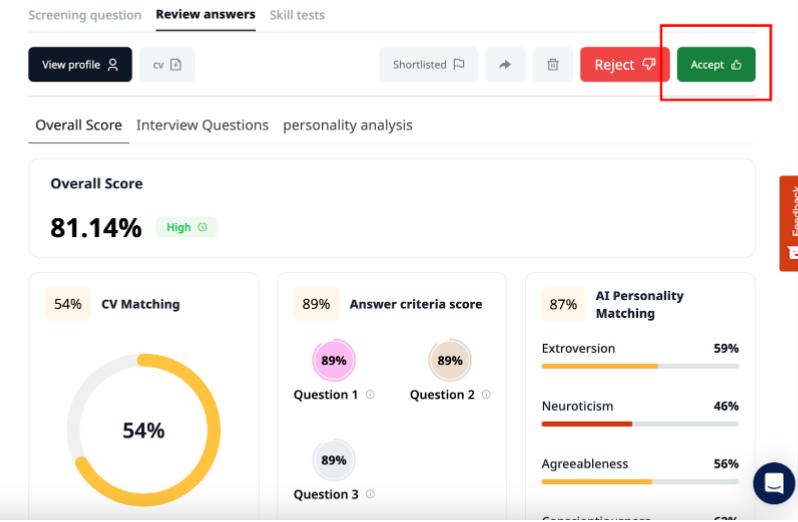
Task: Click the share arrow icon button
Action: pos(505,65)
